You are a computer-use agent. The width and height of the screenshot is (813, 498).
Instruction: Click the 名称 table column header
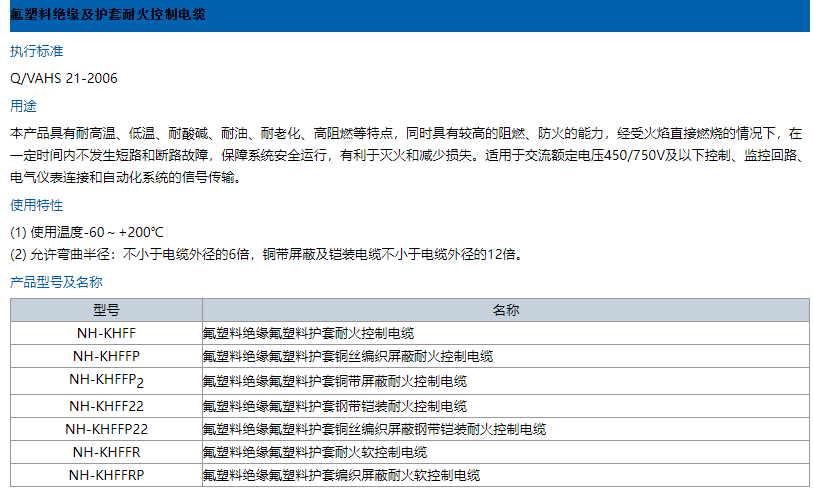(506, 310)
